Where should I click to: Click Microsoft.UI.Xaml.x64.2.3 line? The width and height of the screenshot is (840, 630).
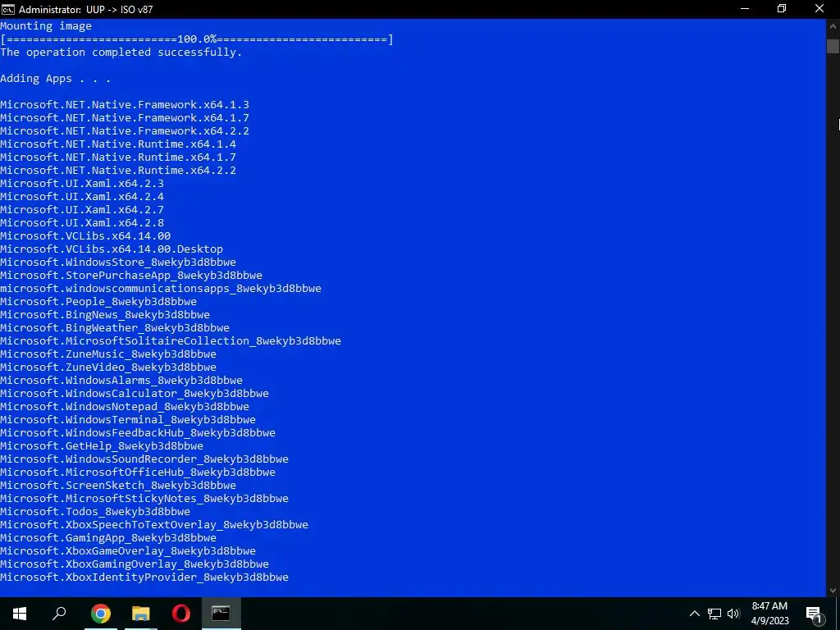[82, 184]
